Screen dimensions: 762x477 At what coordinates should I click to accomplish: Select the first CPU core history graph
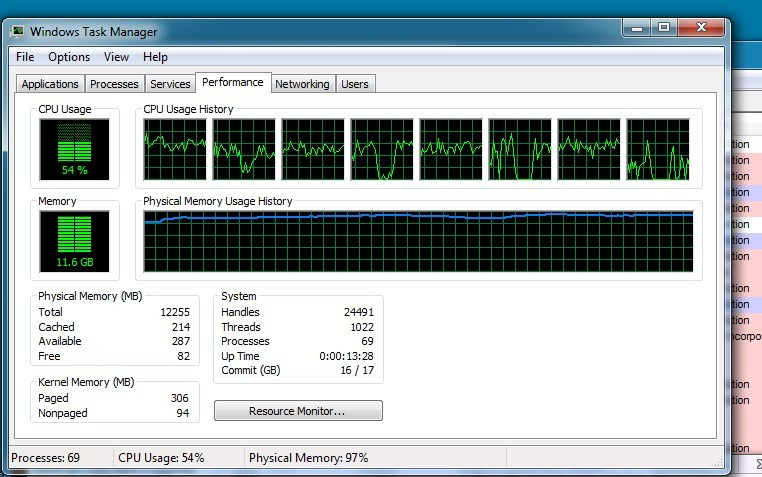(x=175, y=149)
